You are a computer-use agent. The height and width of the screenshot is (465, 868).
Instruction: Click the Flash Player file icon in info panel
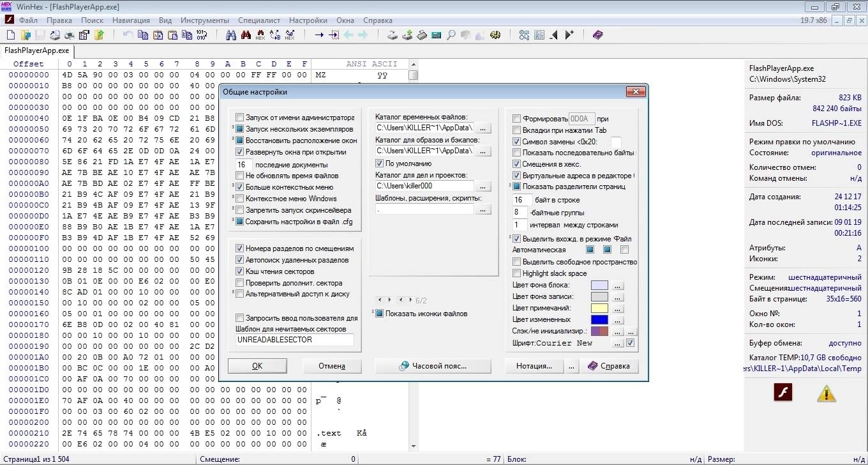pos(782,392)
